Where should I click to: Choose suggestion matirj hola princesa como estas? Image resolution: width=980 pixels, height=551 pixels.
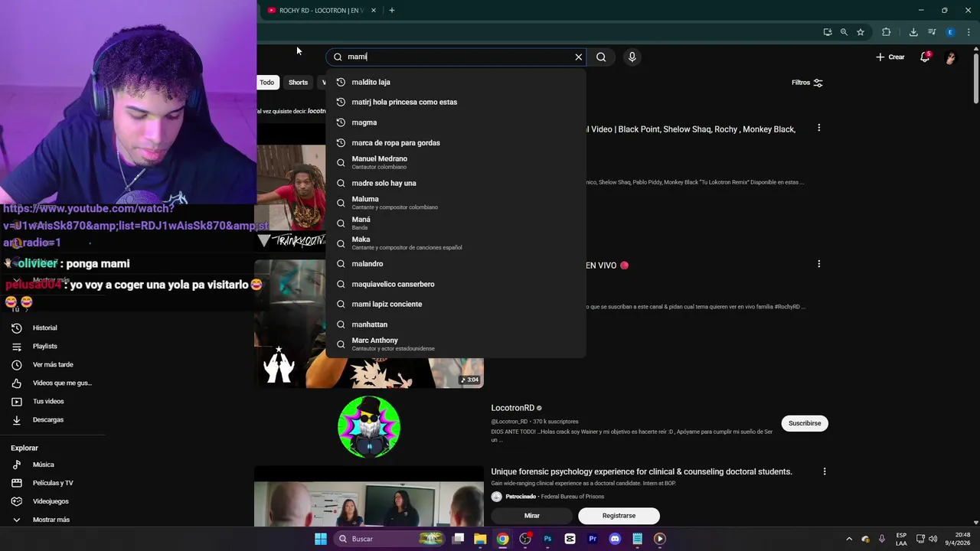(456, 102)
